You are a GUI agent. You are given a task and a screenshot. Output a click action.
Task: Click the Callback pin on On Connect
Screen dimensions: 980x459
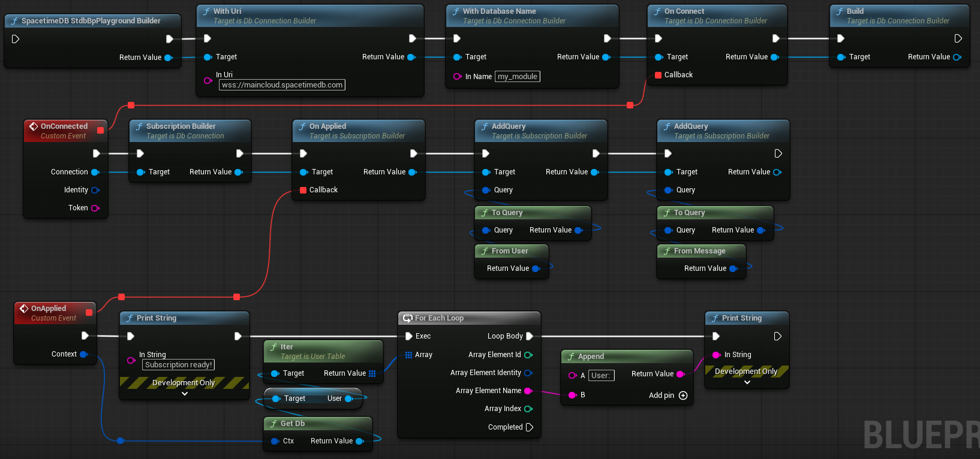coord(659,75)
